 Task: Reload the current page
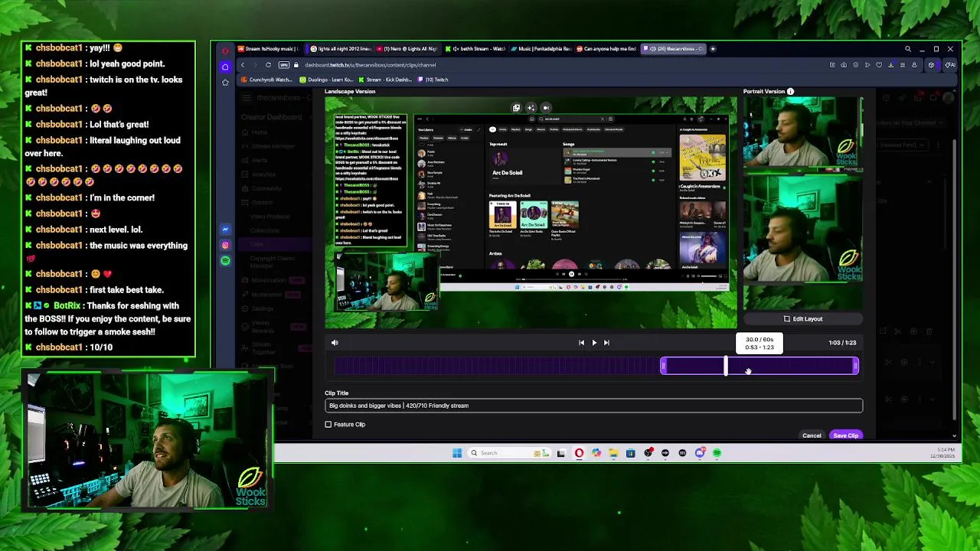click(x=268, y=65)
